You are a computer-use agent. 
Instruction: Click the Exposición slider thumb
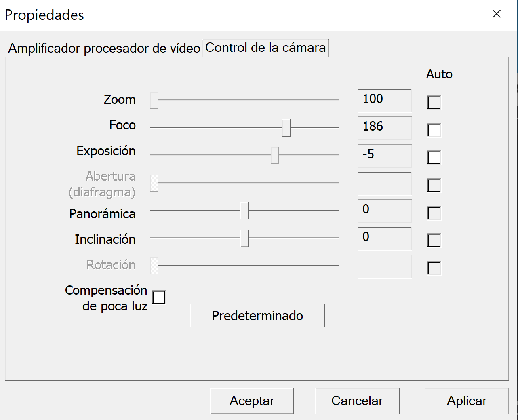coord(275,155)
